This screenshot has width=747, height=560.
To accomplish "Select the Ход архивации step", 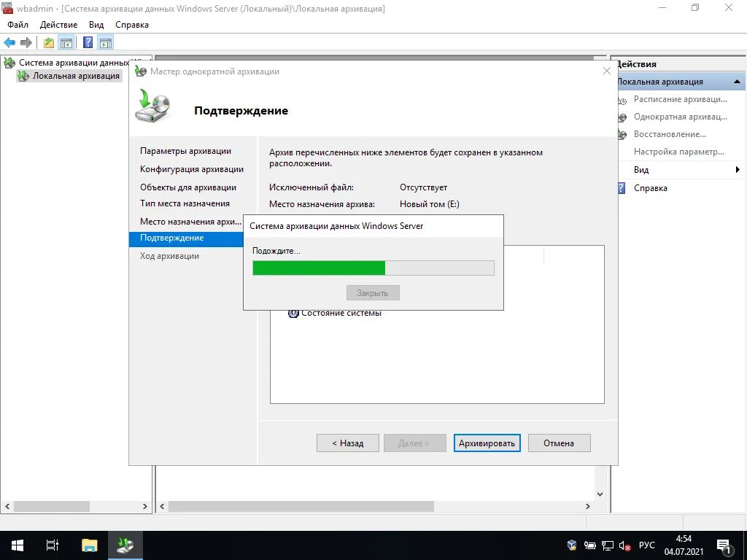I will [169, 256].
